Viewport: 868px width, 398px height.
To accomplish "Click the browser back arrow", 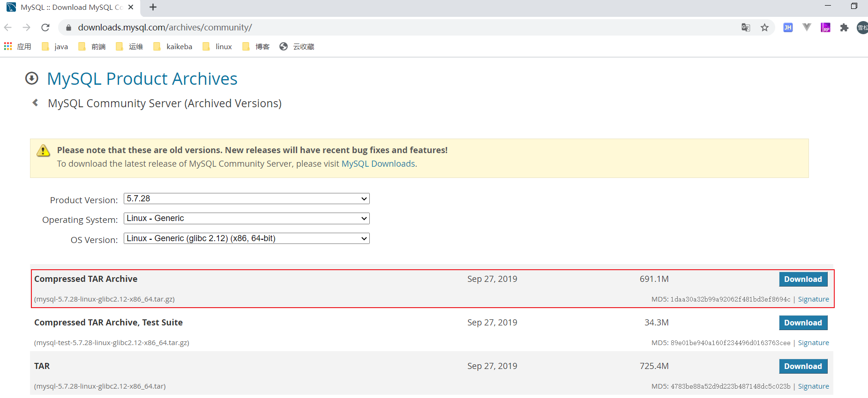I will [x=8, y=28].
